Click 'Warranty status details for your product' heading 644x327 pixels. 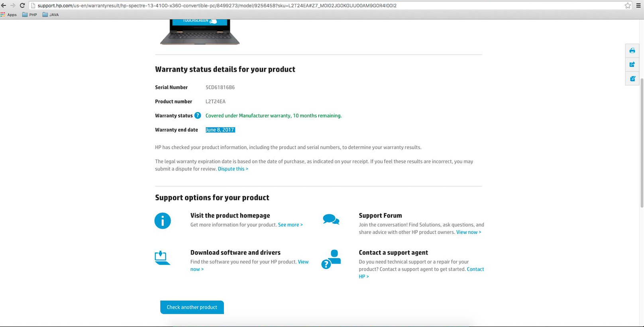225,69
